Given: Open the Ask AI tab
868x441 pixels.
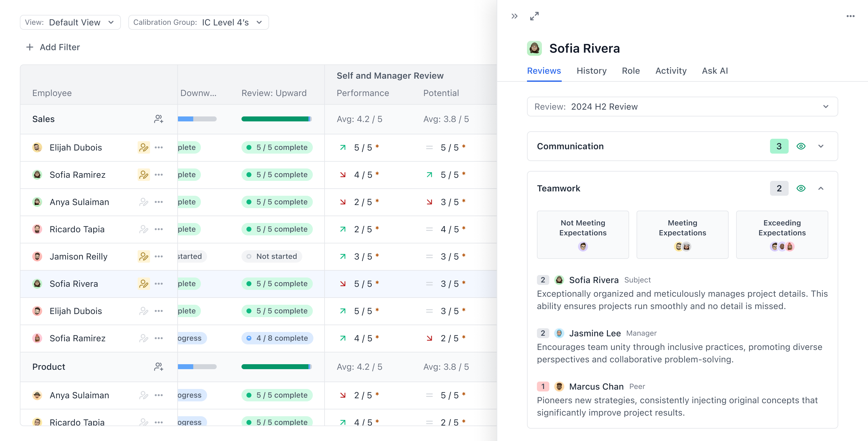Looking at the screenshot, I should pos(714,71).
